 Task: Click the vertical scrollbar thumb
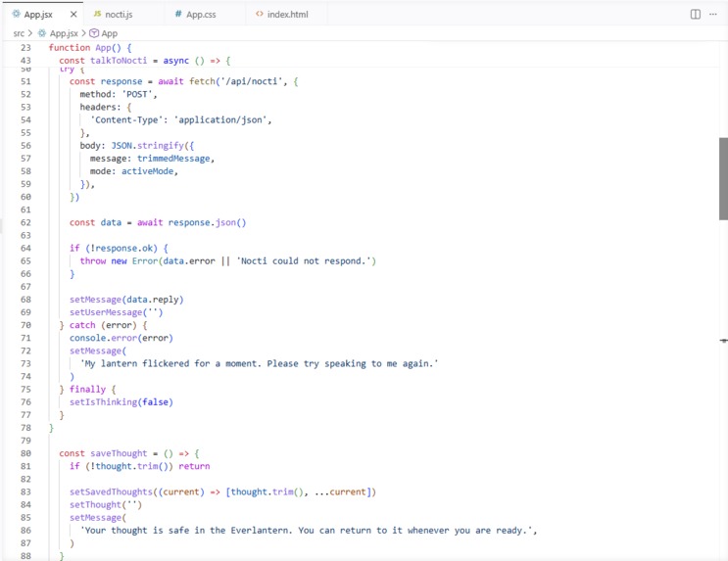point(723,178)
